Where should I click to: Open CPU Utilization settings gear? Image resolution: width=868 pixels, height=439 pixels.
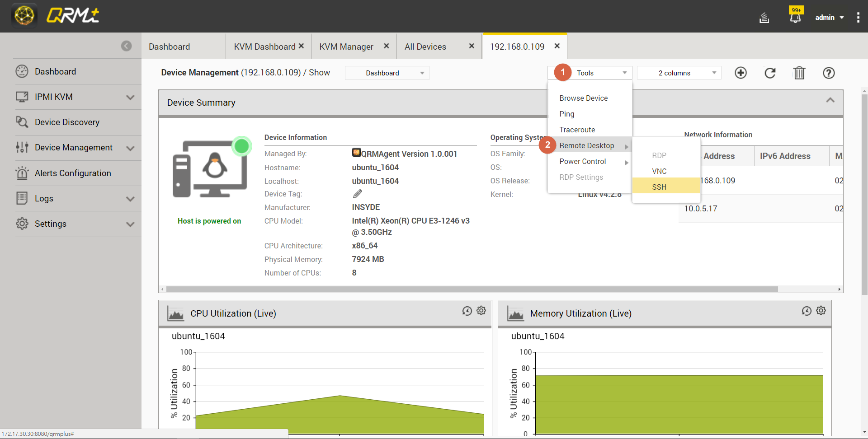click(481, 311)
